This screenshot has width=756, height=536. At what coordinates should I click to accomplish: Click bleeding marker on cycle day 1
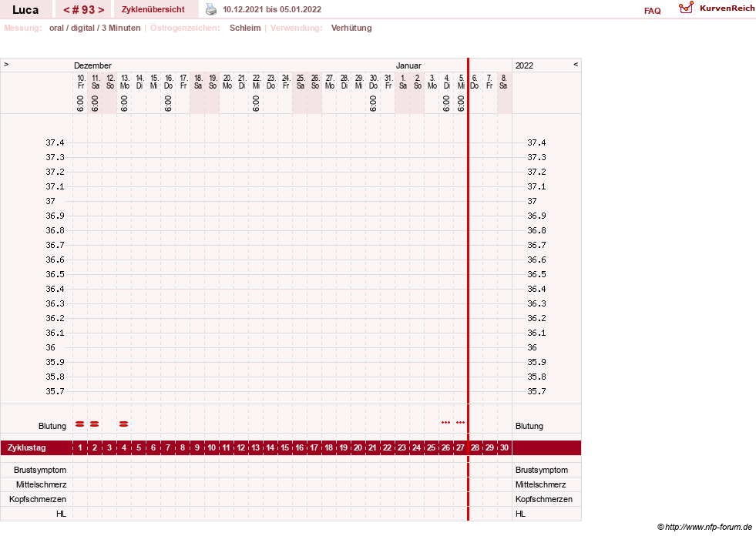click(80, 424)
